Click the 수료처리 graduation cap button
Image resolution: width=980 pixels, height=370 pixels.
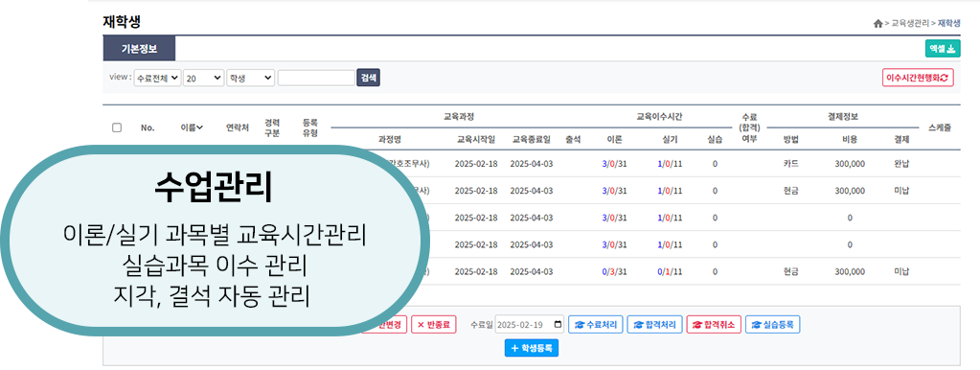596,325
